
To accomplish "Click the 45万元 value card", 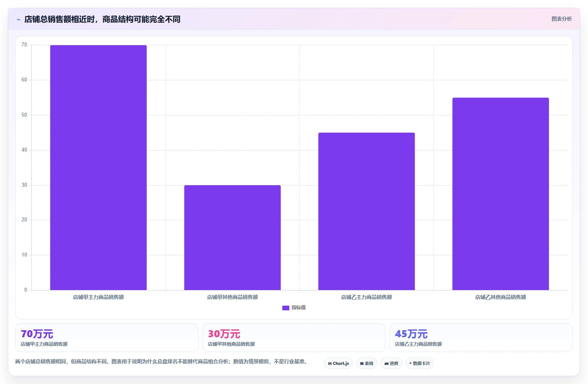I will pos(481,338).
